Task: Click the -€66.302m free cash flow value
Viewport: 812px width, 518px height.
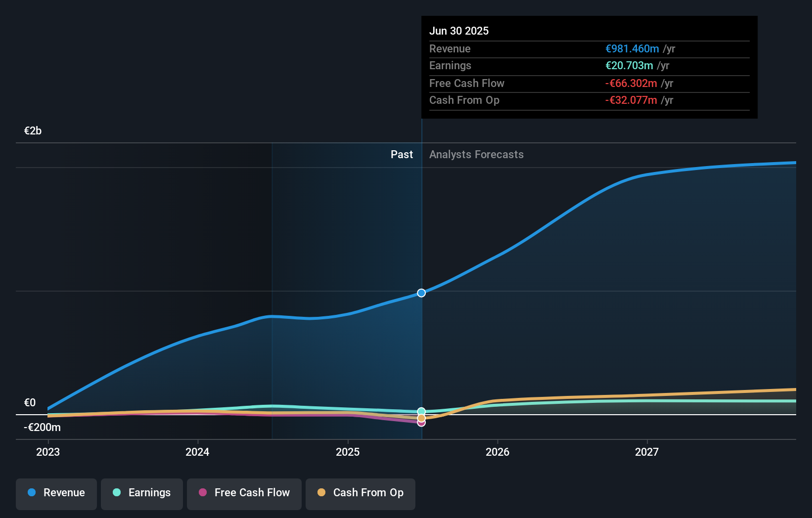Action: click(x=631, y=83)
